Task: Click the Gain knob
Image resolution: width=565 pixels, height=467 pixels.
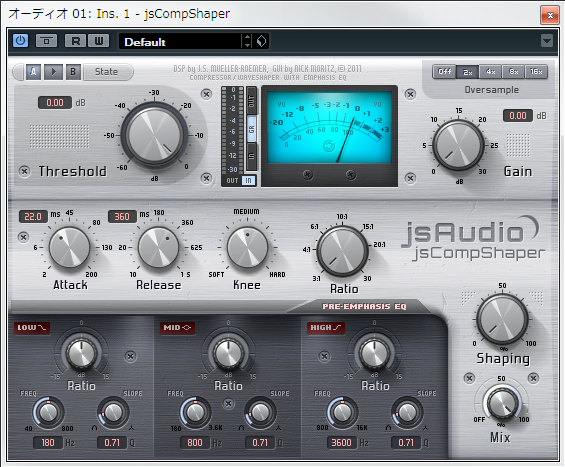Action: (458, 145)
